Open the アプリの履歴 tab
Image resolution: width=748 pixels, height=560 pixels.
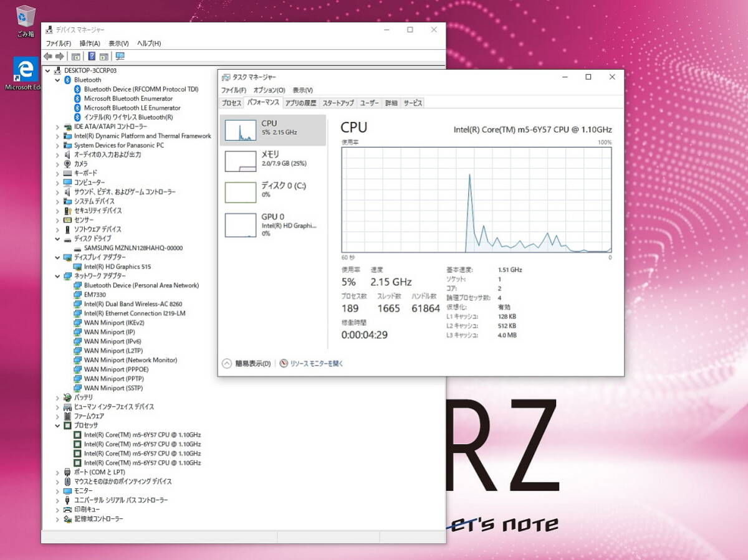pyautogui.click(x=301, y=103)
